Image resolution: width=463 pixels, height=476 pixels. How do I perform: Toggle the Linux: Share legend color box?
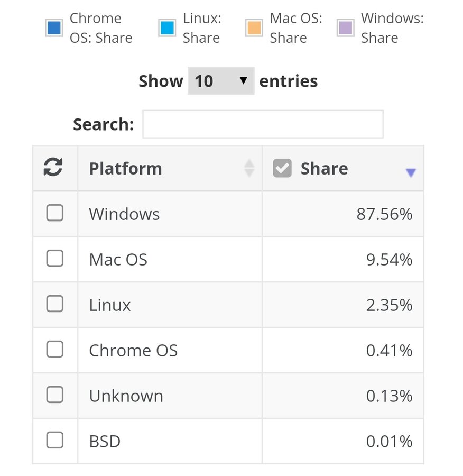(167, 28)
